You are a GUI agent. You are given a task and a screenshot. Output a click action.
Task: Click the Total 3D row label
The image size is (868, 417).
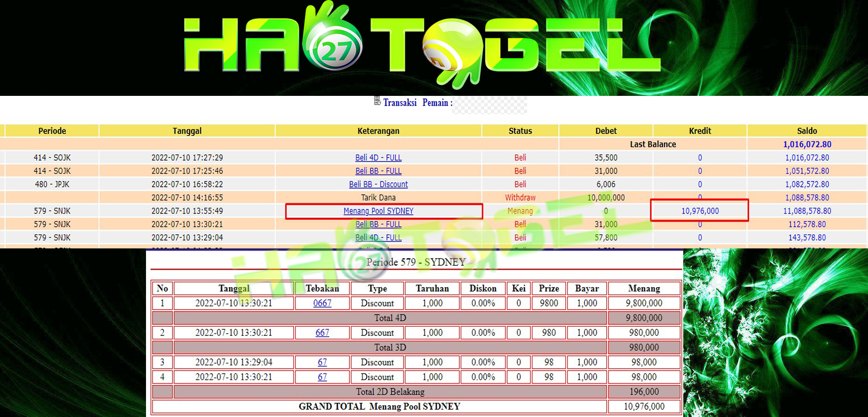click(390, 348)
